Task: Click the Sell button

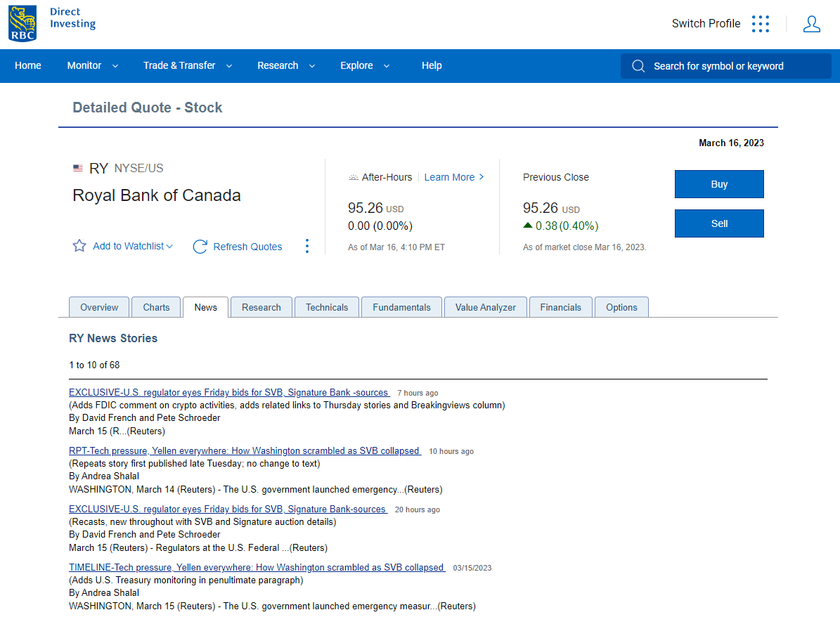Action: pyautogui.click(x=719, y=223)
